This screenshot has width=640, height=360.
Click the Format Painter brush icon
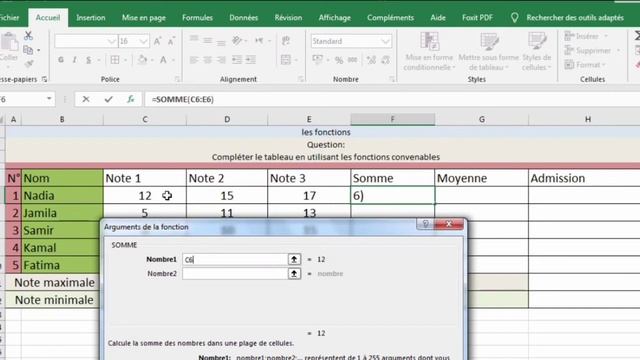(29, 63)
